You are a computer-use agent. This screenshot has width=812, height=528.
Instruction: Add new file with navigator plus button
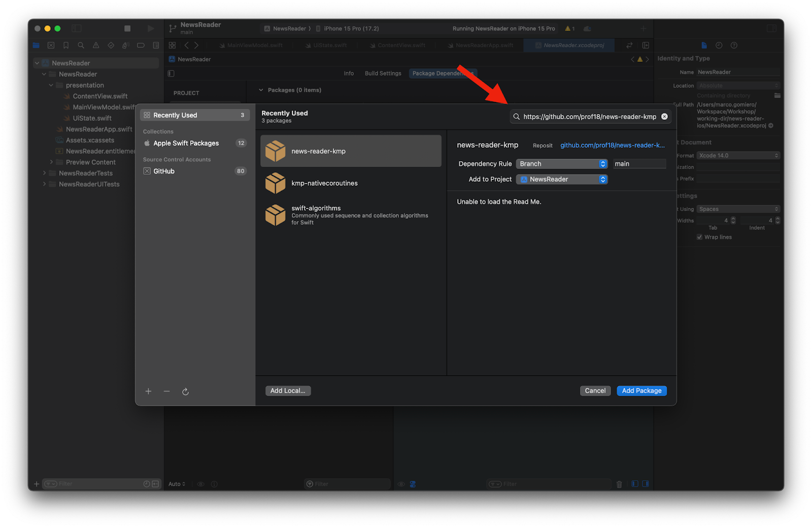[36, 484]
